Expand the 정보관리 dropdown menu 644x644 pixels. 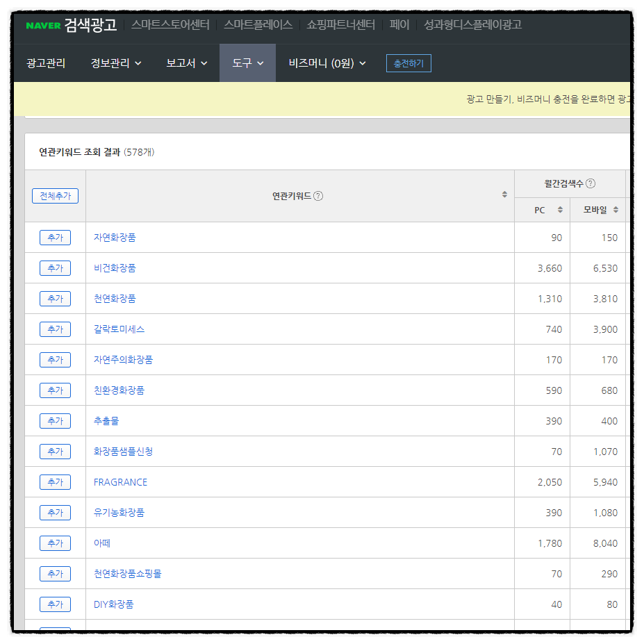(x=116, y=63)
